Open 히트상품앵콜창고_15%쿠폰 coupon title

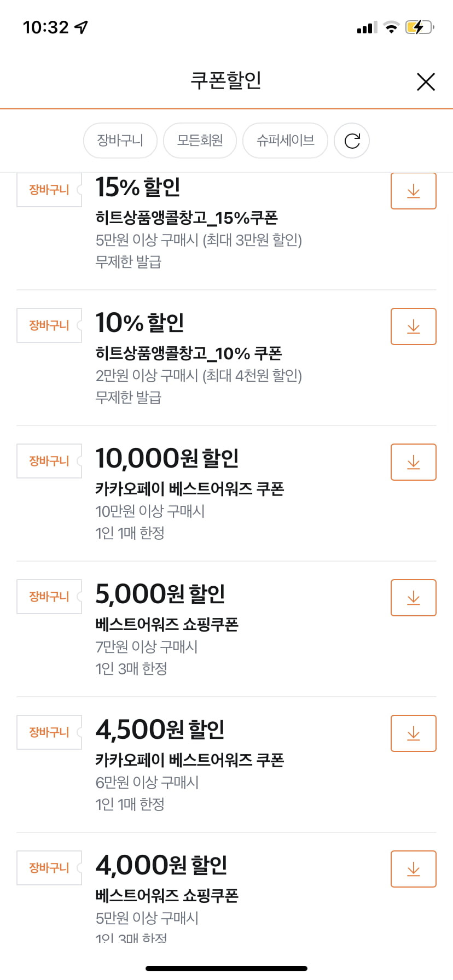pyautogui.click(x=187, y=218)
